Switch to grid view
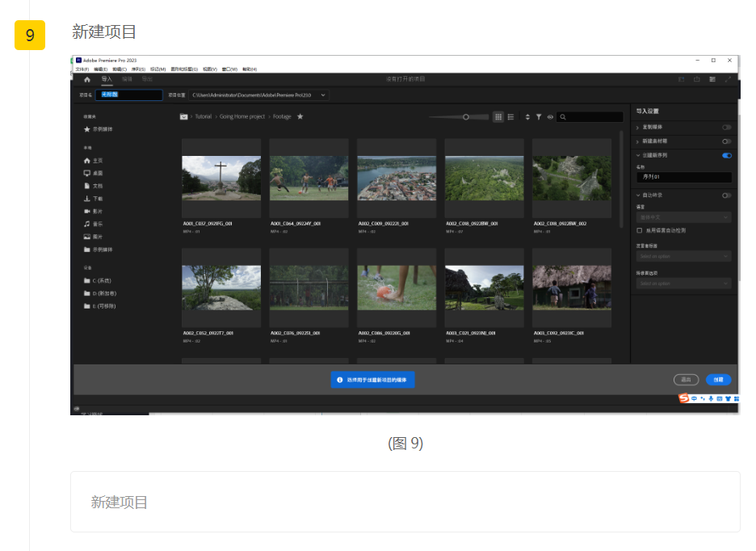The image size is (756, 551). [498, 117]
